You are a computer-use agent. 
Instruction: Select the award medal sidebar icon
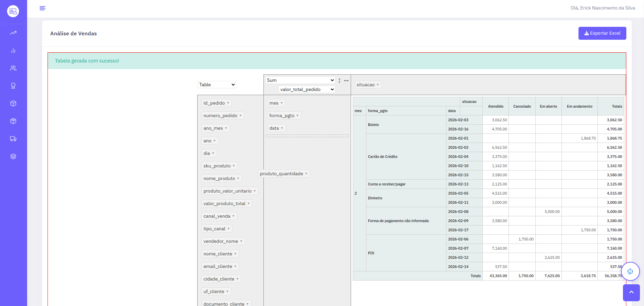pyautogui.click(x=13, y=86)
